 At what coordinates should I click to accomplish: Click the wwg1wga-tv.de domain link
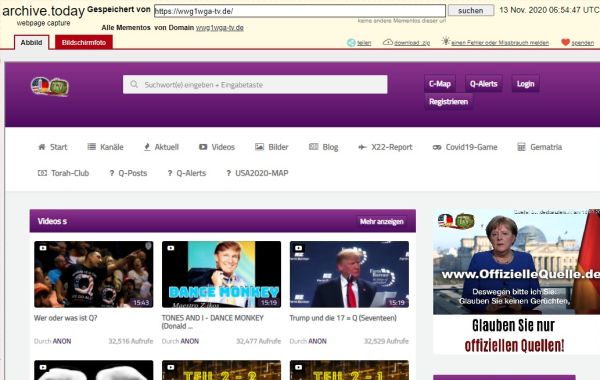point(220,28)
